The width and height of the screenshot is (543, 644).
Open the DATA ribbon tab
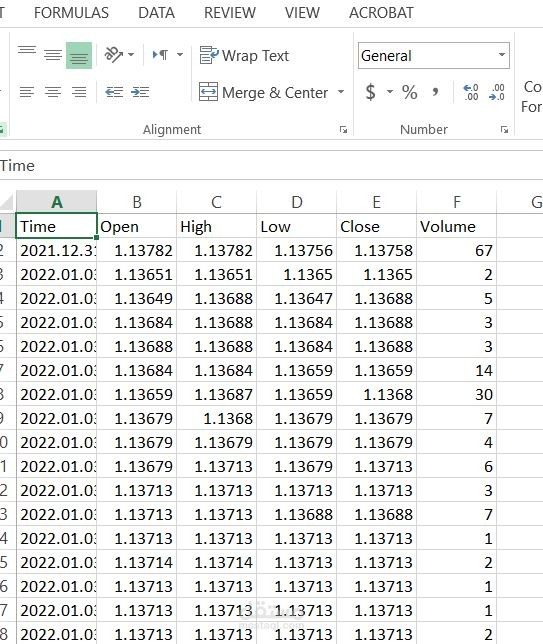[x=156, y=13]
